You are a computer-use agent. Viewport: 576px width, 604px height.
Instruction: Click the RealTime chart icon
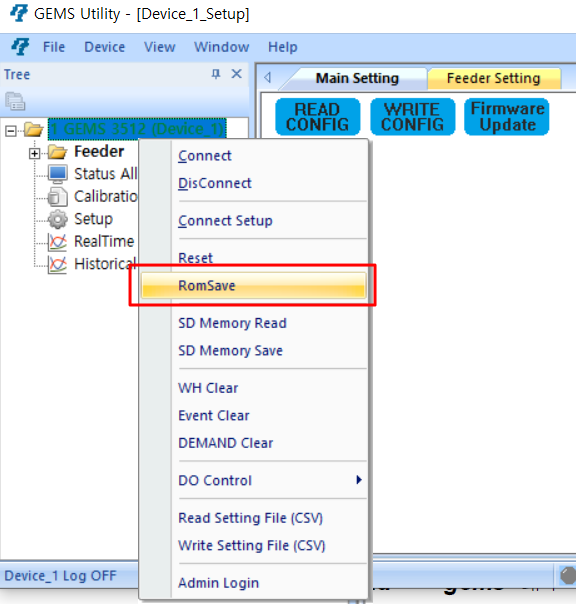pos(57,242)
